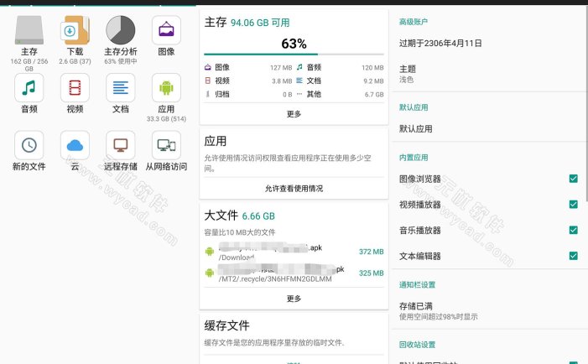
Task: Select 图像 row icon in storage breakdown
Action: pyautogui.click(x=208, y=67)
